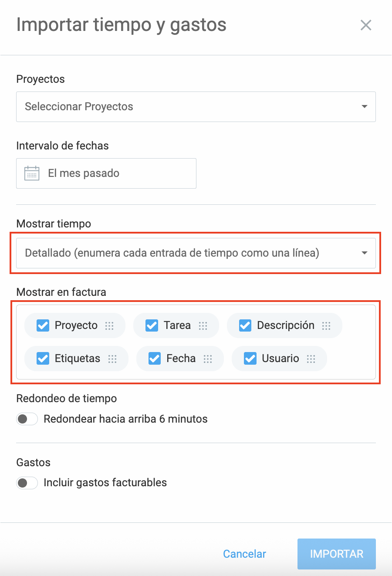The image size is (392, 576).
Task: Open the Seleccionar Proyectos dropdown
Action: coord(196,107)
